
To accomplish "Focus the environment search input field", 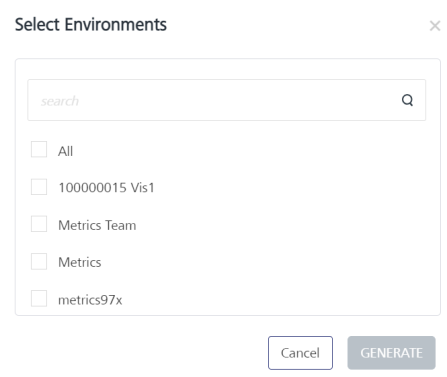I will [x=227, y=100].
